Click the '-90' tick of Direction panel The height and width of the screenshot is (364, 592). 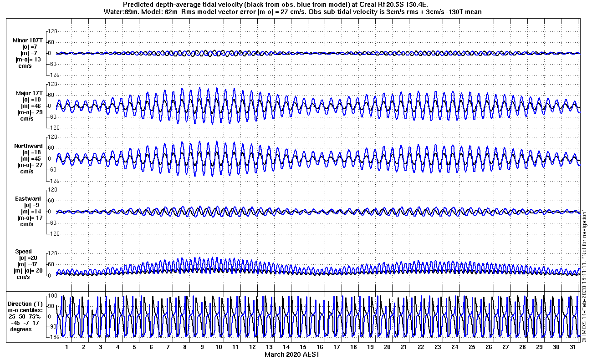[x=51, y=327]
